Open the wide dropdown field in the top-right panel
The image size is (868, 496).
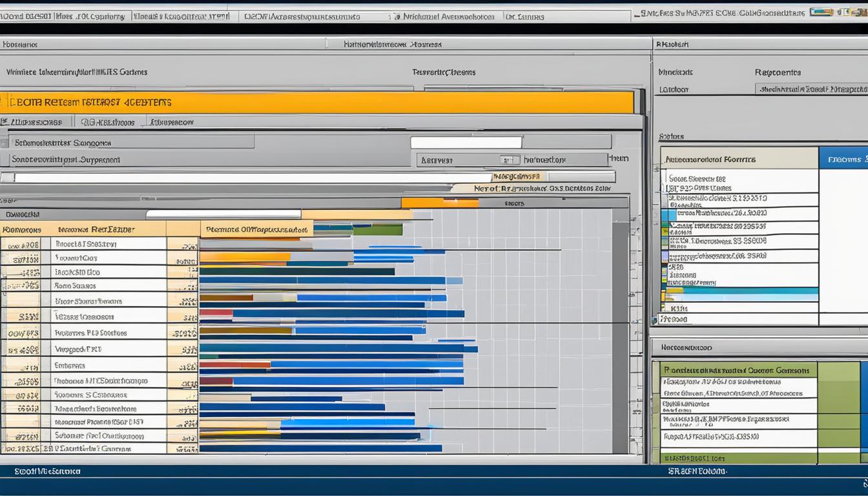811,89
